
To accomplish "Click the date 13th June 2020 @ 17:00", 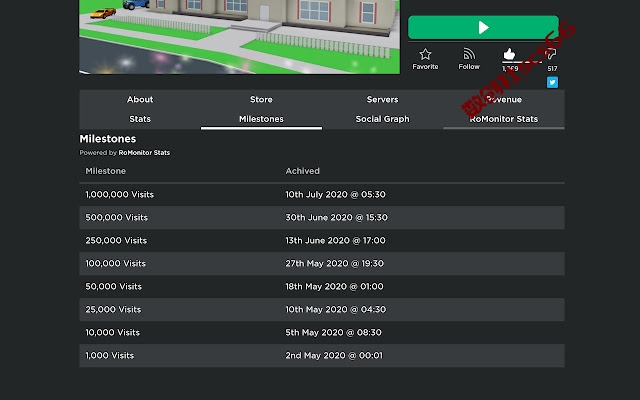I will coord(336,240).
